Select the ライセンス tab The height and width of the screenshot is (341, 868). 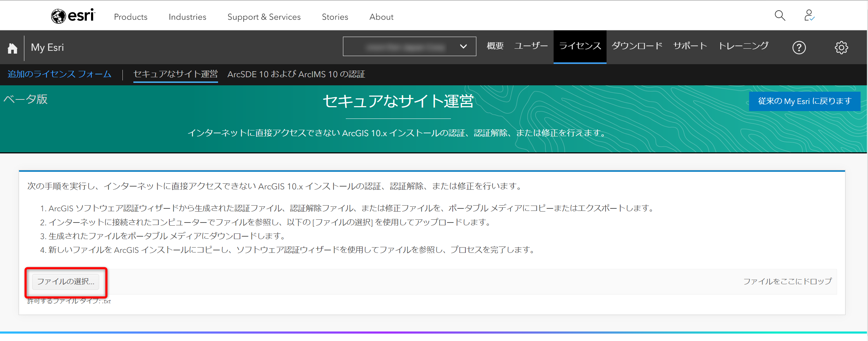click(x=580, y=47)
